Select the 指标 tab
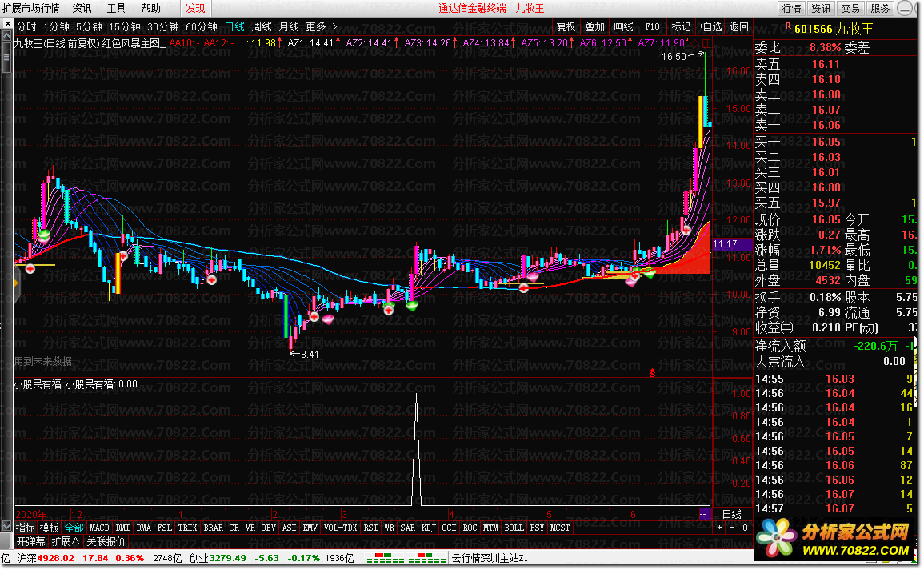This screenshot has width=924, height=570. click(x=26, y=528)
